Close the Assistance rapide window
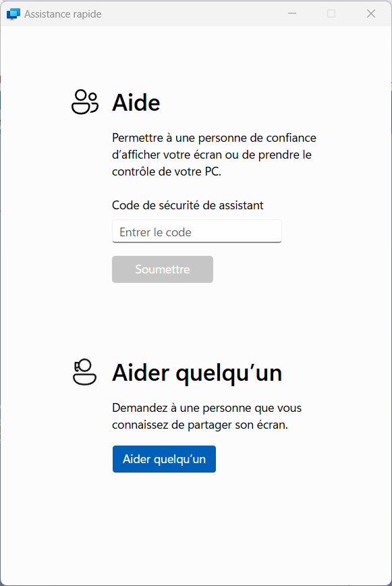 tap(370, 14)
